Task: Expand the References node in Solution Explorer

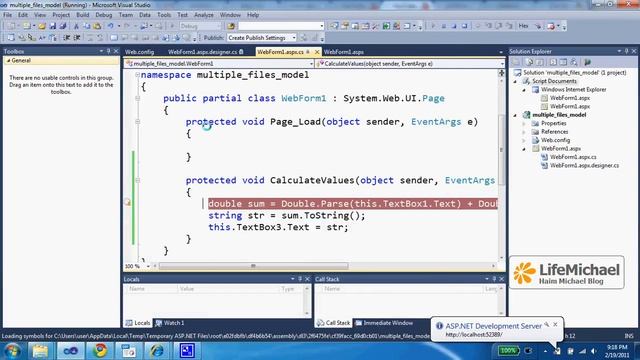Action: [x=524, y=132]
